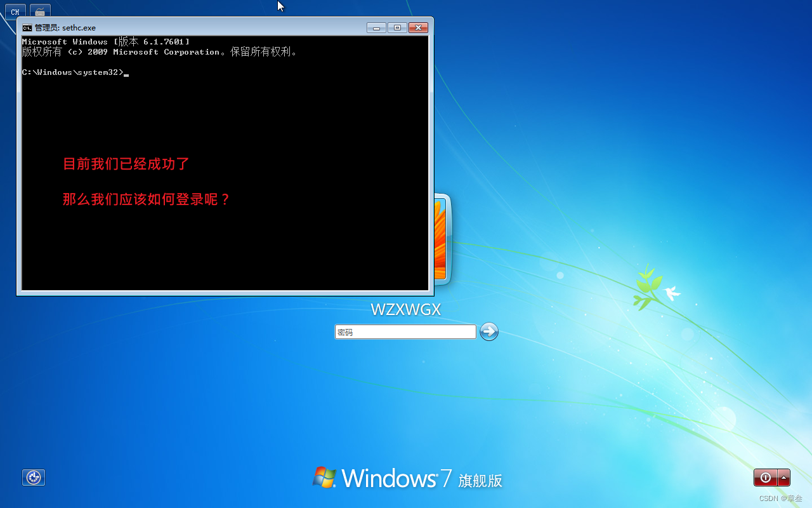This screenshot has height=508, width=812.
Task: Maximize the sethc.exe command window
Action: tap(397, 28)
